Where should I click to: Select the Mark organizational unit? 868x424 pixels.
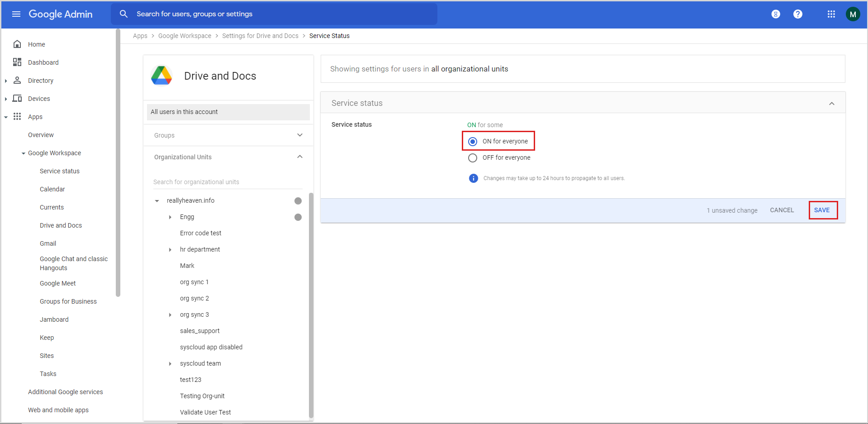point(187,266)
